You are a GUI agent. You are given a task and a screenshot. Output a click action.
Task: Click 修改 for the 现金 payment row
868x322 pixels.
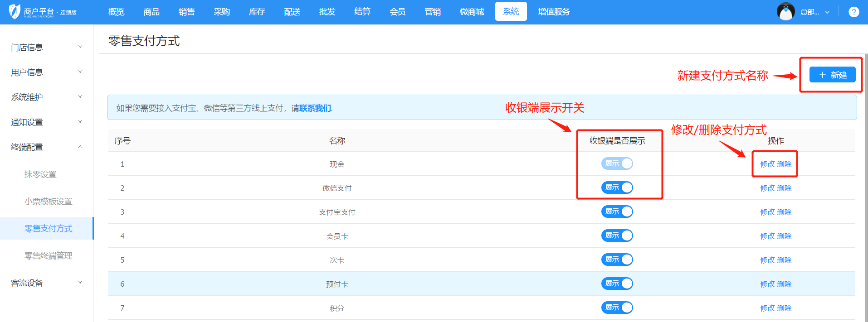point(767,164)
